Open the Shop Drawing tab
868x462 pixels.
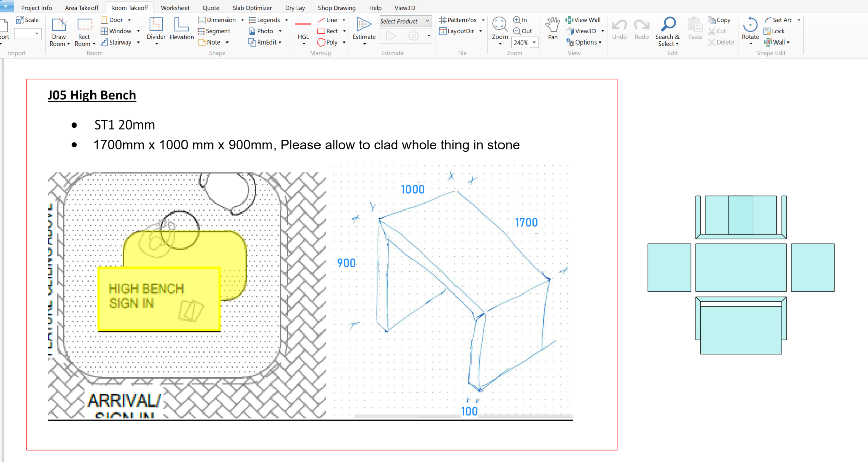coord(337,8)
